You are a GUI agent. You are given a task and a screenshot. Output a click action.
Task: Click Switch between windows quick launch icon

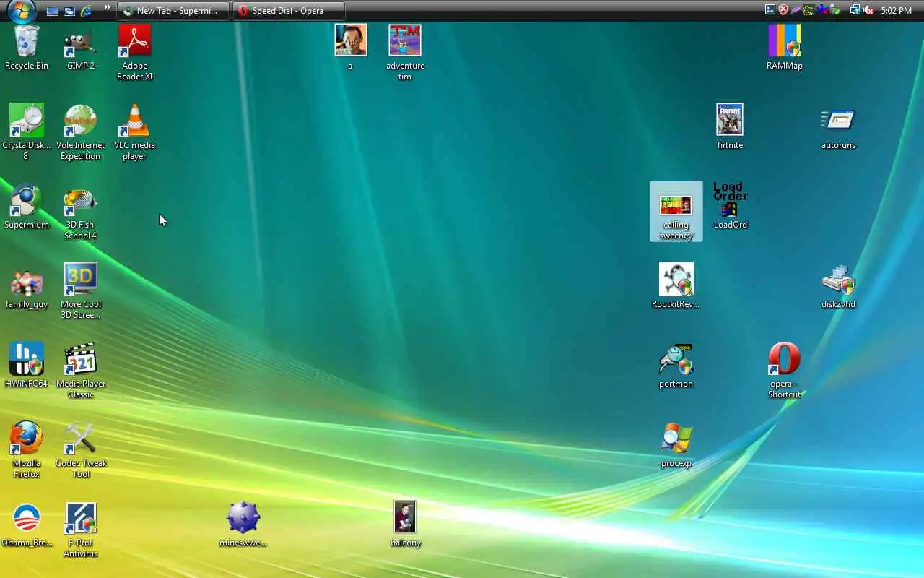pyautogui.click(x=69, y=11)
